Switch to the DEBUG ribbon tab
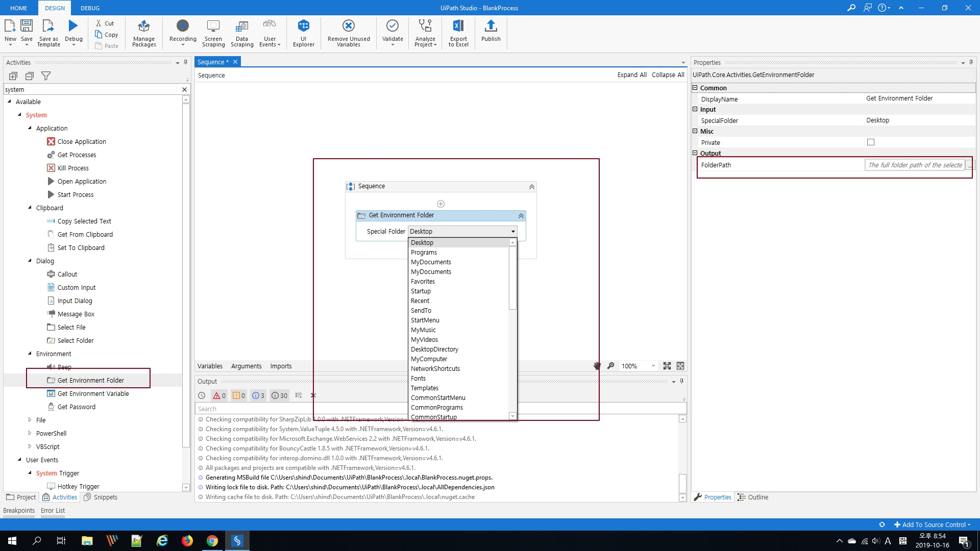The image size is (980, 551). coord(90,8)
